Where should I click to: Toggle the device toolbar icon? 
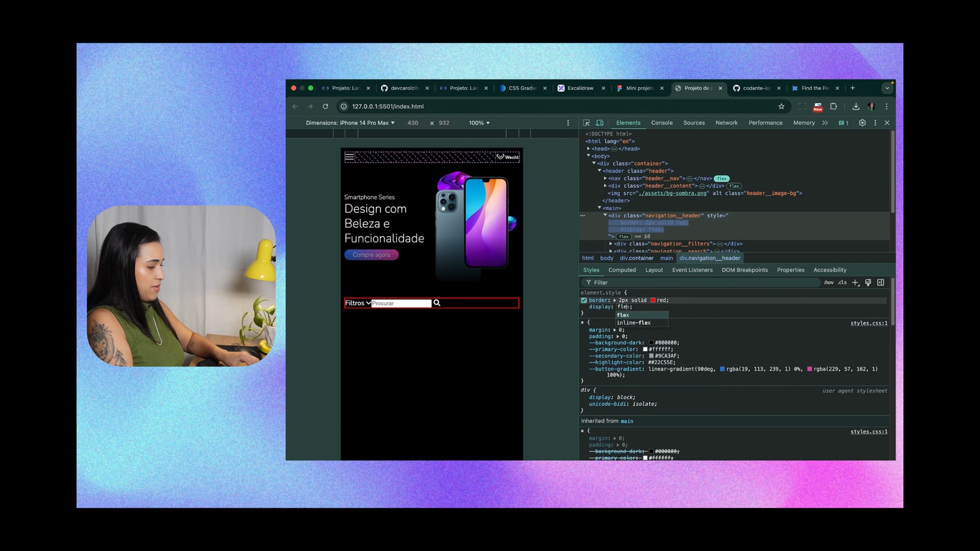pos(600,123)
